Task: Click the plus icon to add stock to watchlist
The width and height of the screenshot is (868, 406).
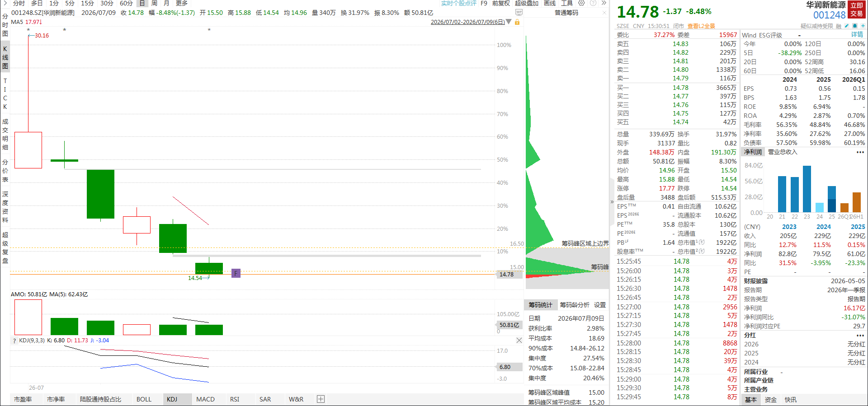Action: (863, 26)
